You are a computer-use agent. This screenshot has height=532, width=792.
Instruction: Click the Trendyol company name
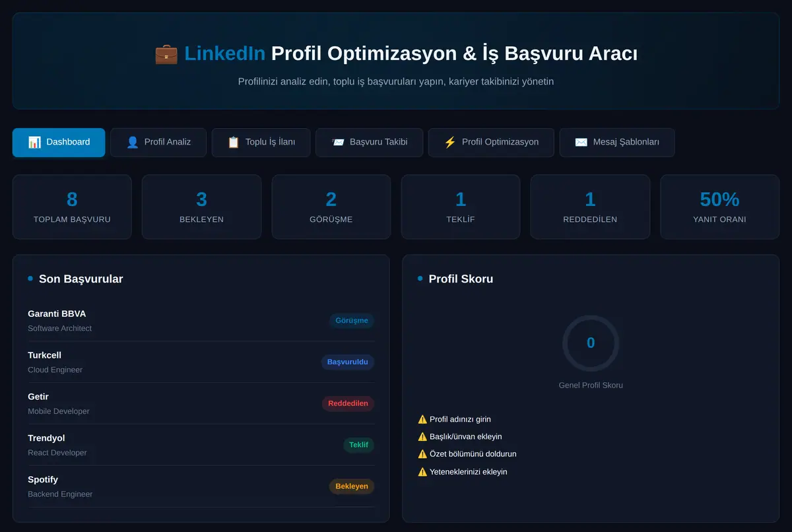tap(46, 438)
